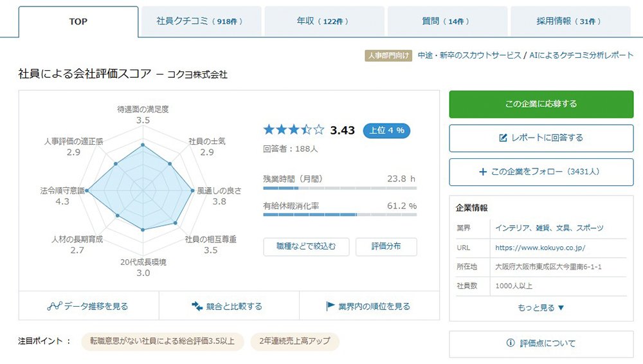This screenshot has width=643, height=364.
Task: Click the 61.2 % paid leave value
Action: tap(402, 206)
